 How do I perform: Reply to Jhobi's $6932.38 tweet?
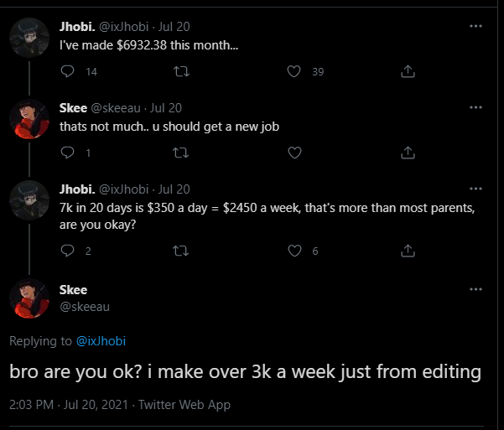point(68,72)
